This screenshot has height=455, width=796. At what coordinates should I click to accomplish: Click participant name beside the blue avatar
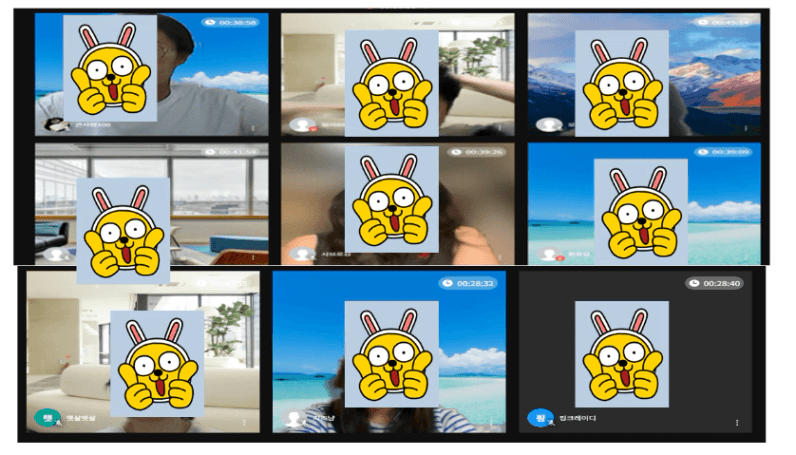(577, 418)
